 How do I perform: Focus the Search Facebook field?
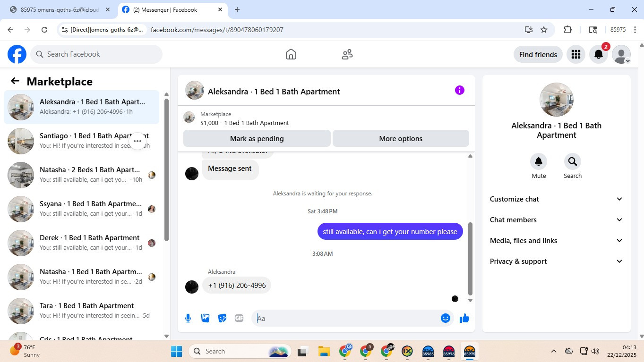pyautogui.click(x=96, y=54)
